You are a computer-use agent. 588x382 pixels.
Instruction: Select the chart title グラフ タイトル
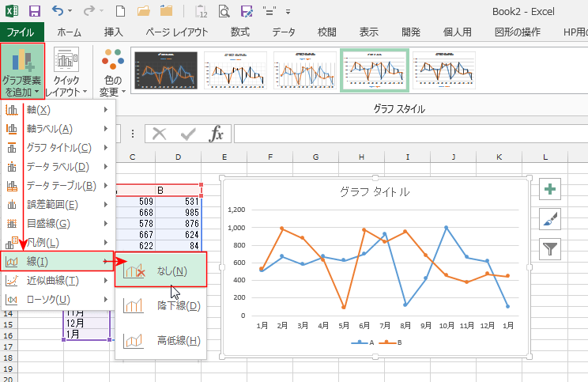[x=375, y=192]
